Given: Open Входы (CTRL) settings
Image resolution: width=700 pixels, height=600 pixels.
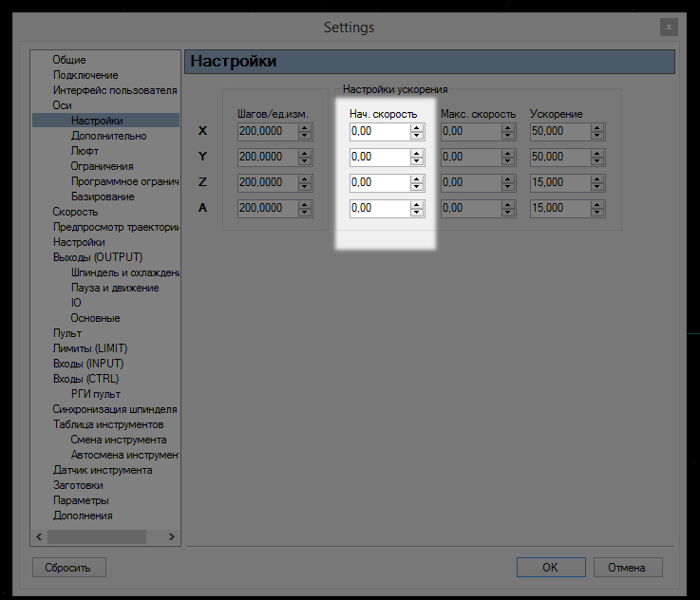Looking at the screenshot, I should tap(85, 378).
